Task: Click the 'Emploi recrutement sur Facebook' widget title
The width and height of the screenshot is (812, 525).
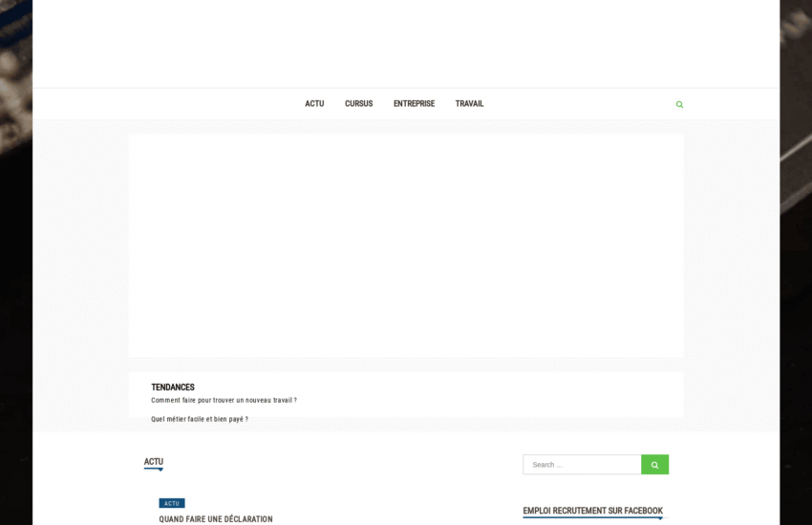Action: tap(592, 511)
